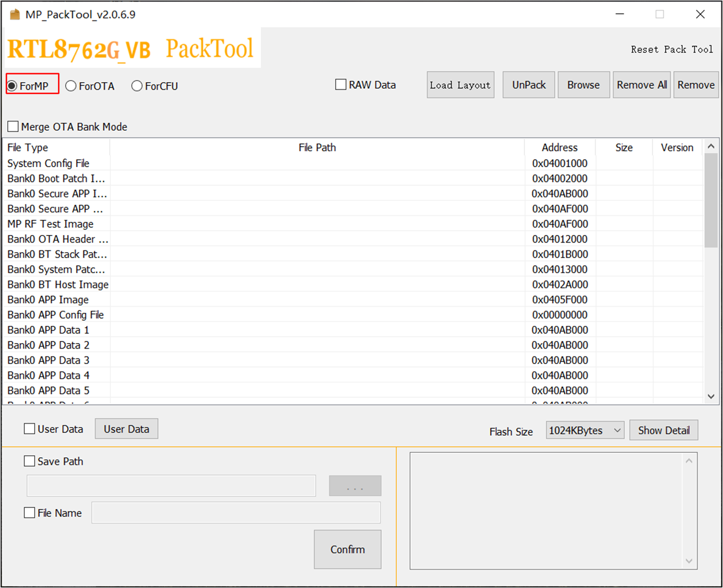Tick the File Name checkbox
Image resolution: width=723 pixels, height=588 pixels.
click(x=30, y=513)
